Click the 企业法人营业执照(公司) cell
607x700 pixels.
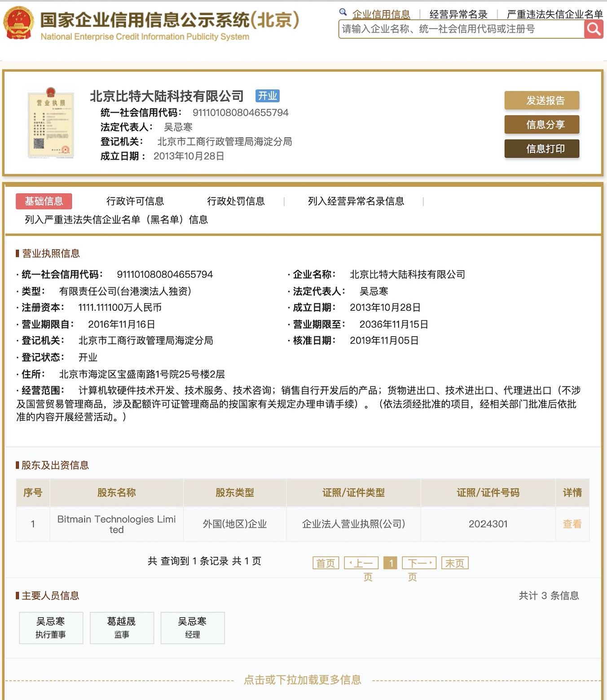(x=354, y=524)
